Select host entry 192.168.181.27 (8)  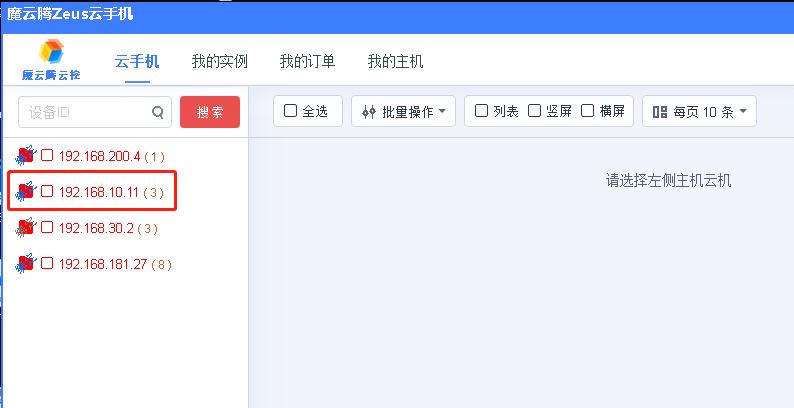(115, 264)
